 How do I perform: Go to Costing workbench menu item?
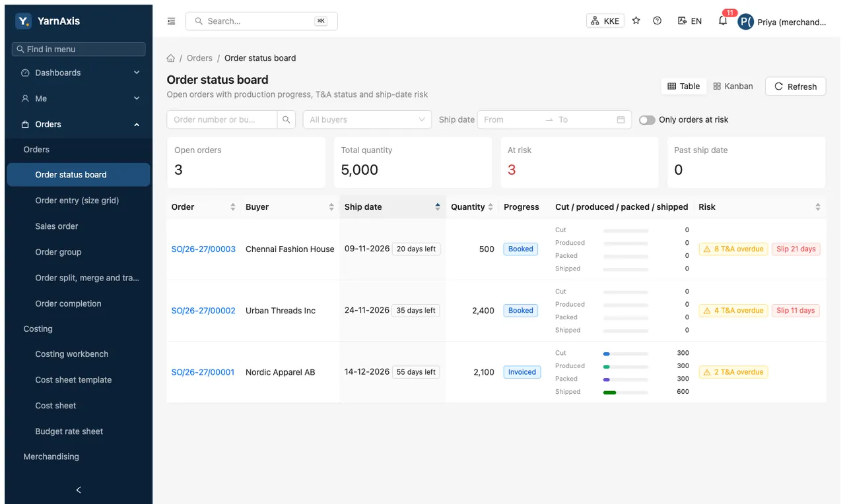point(79,354)
